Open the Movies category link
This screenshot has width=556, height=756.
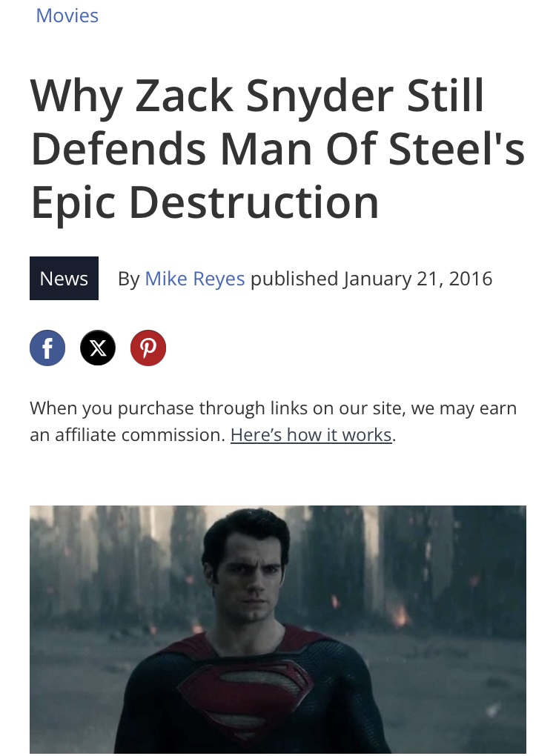point(67,16)
